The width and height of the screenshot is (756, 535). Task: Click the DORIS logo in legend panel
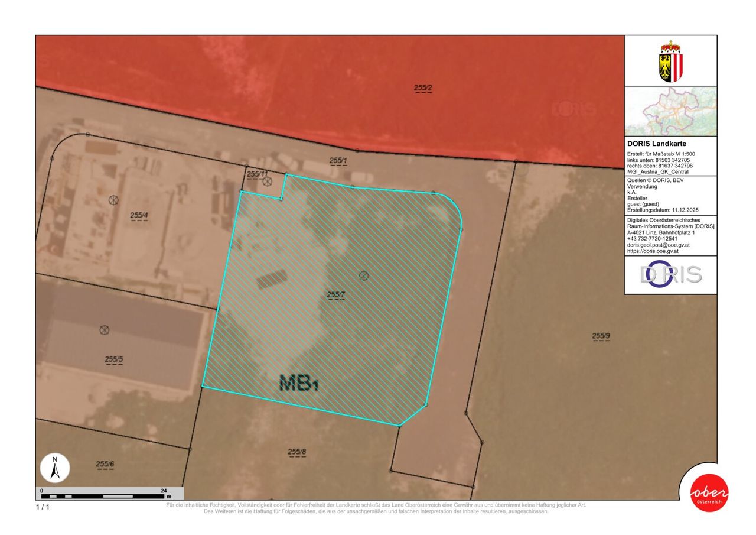click(670, 275)
